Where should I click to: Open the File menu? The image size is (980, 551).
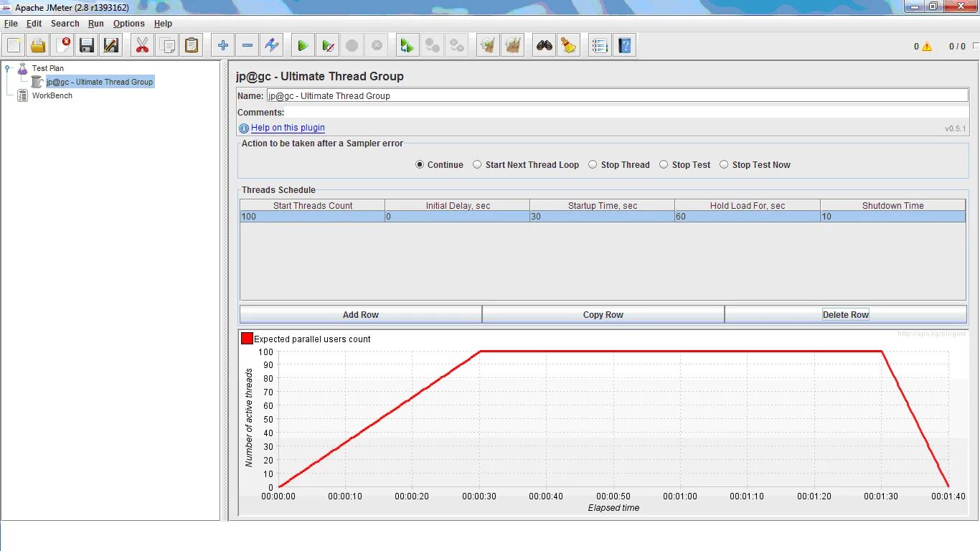11,24
